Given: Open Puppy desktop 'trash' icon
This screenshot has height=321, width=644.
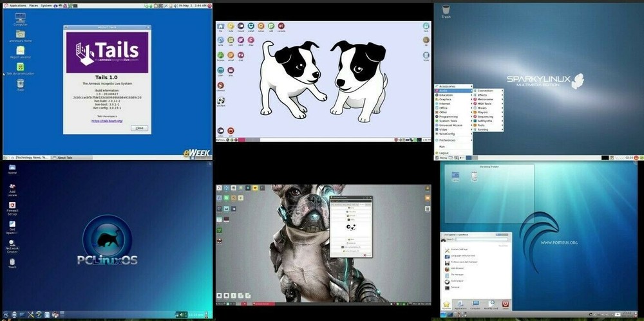Looking at the screenshot, I should [426, 55].
